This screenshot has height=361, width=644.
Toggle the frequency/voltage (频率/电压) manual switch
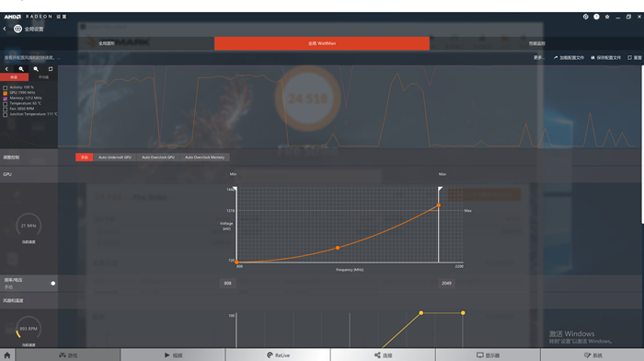click(53, 284)
